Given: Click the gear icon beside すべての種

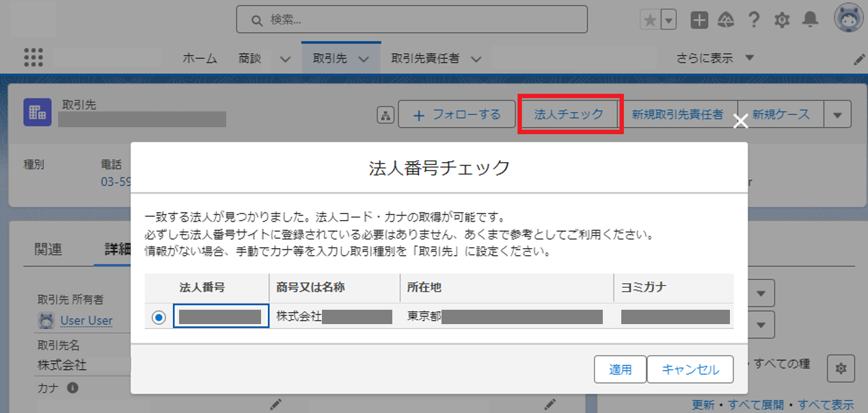Looking at the screenshot, I should [x=841, y=369].
